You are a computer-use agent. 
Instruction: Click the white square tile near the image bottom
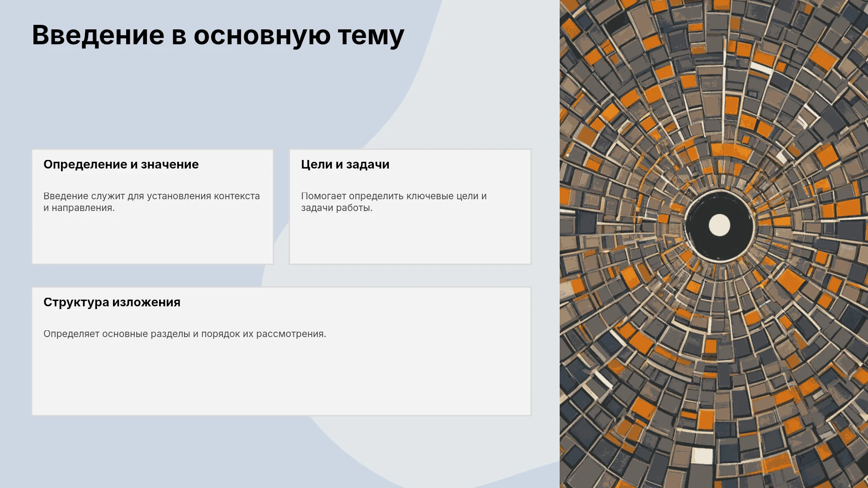(703, 455)
